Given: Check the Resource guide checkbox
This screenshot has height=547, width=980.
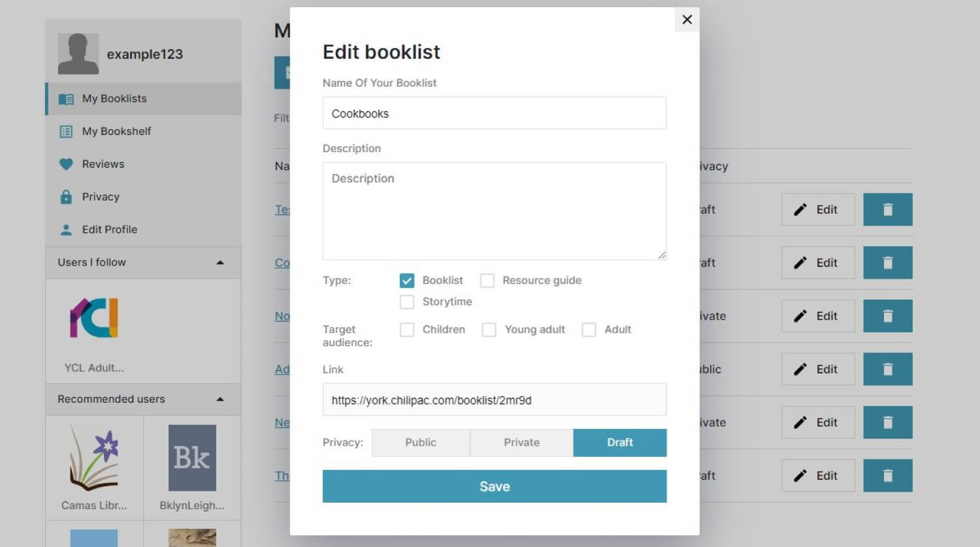Looking at the screenshot, I should [x=487, y=281].
